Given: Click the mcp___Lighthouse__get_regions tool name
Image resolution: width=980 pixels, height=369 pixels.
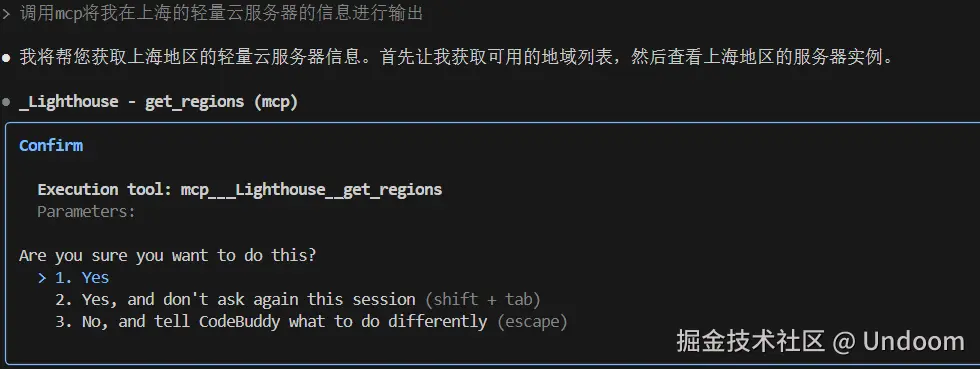Looking at the screenshot, I should 311,190.
